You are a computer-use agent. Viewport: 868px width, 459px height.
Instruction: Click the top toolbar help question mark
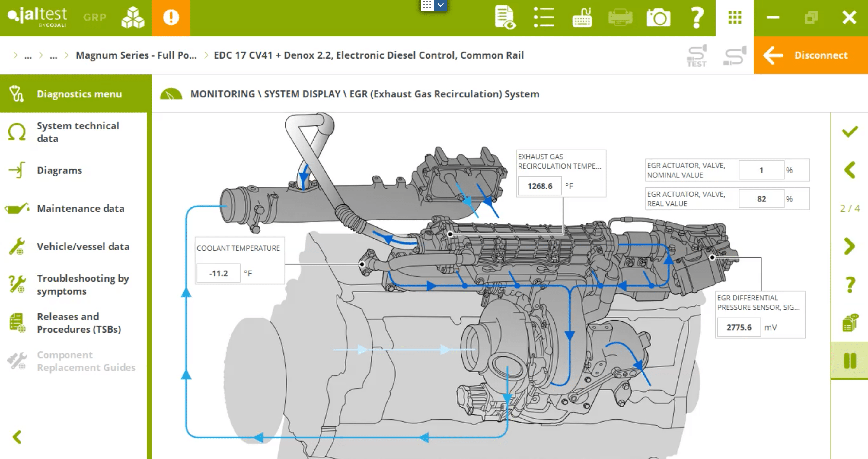[697, 17]
